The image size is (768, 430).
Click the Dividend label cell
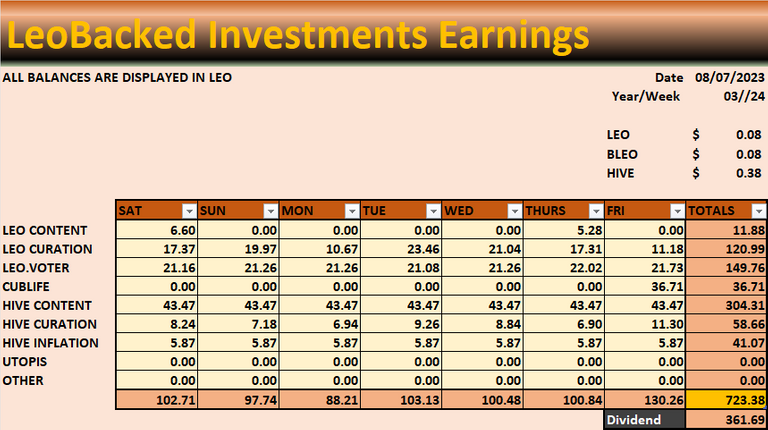click(645, 420)
